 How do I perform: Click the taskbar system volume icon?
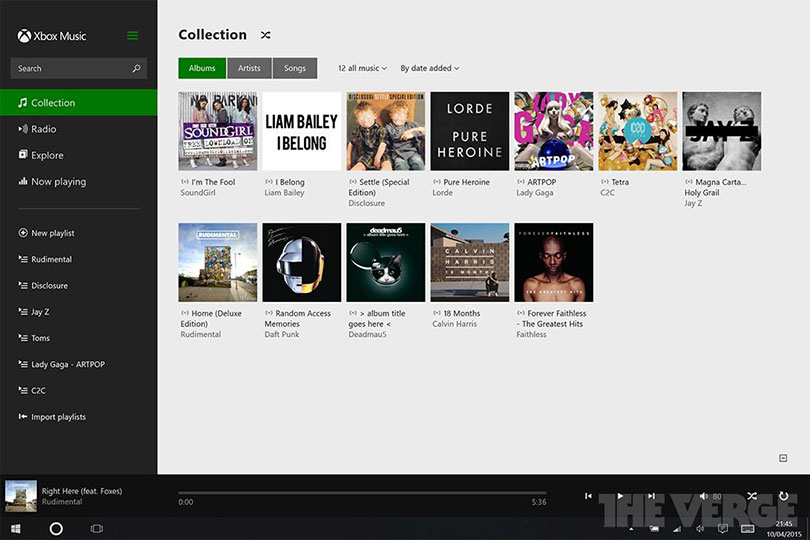[700, 529]
